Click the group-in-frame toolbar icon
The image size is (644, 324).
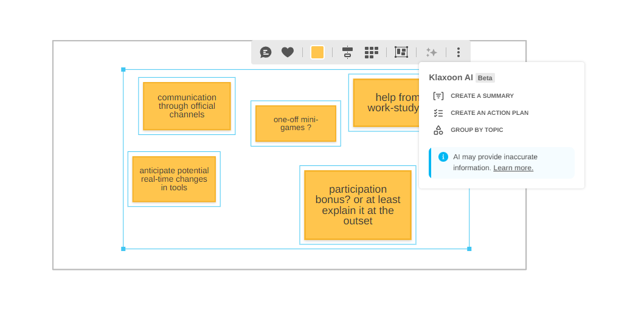coord(401,52)
